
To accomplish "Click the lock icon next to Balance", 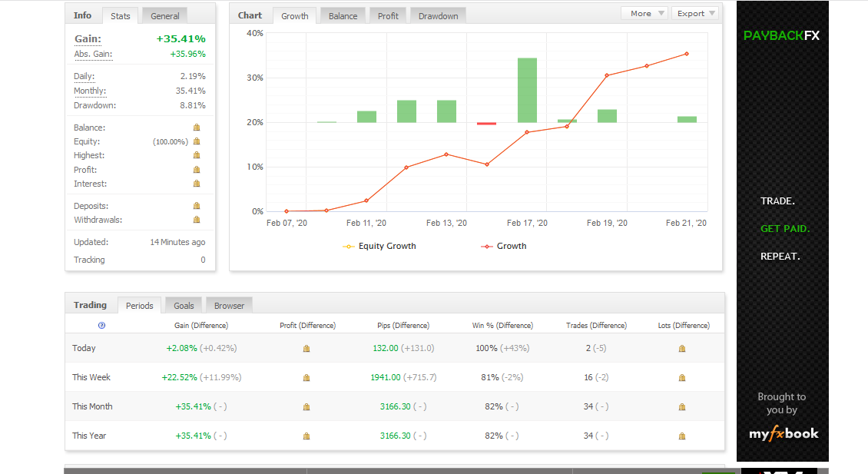I will (197, 128).
